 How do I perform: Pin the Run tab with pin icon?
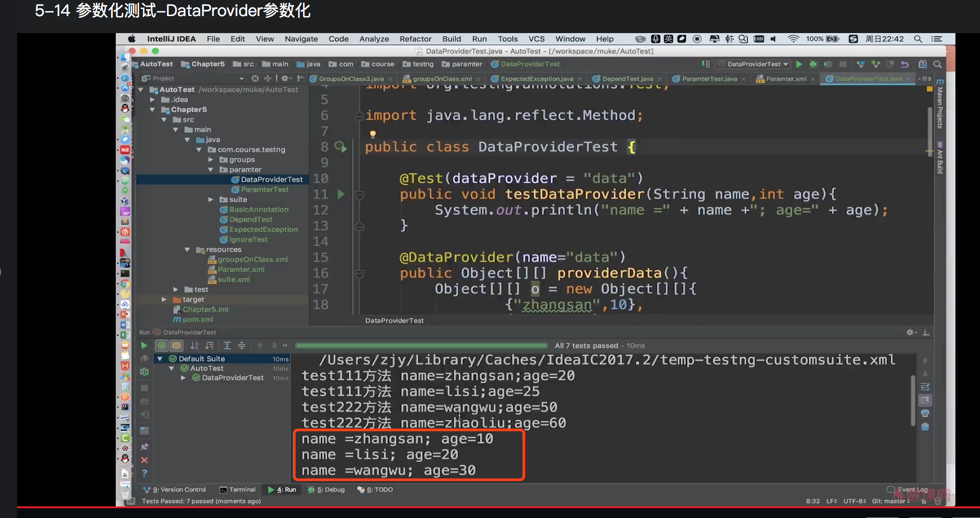(144, 446)
